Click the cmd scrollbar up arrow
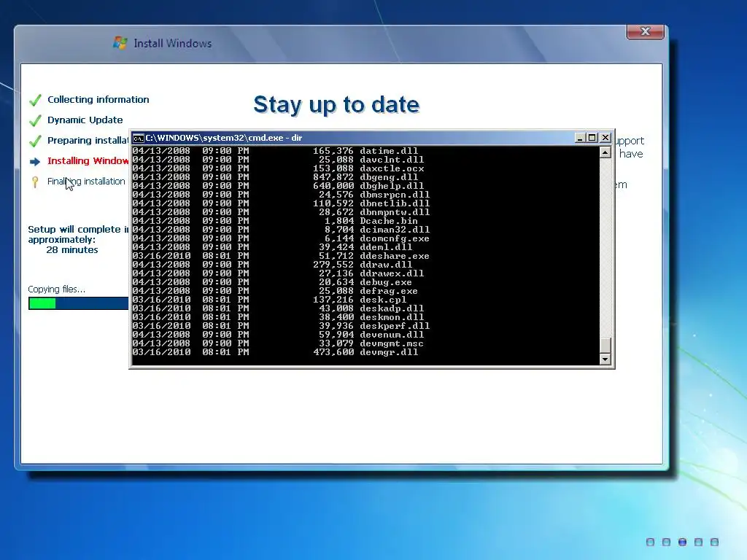This screenshot has width=747, height=560. click(605, 152)
